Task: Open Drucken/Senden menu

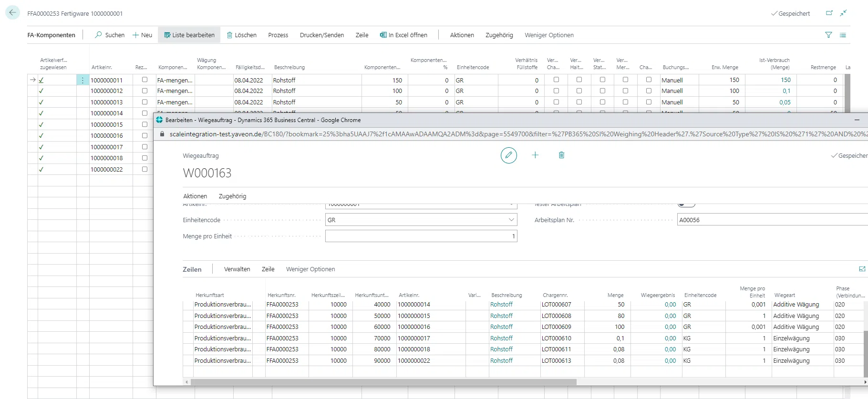Action: [322, 35]
